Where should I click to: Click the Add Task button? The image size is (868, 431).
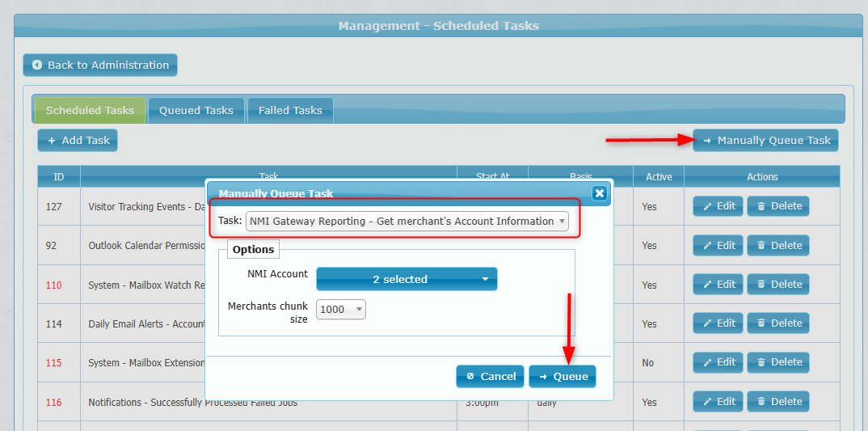coord(78,141)
